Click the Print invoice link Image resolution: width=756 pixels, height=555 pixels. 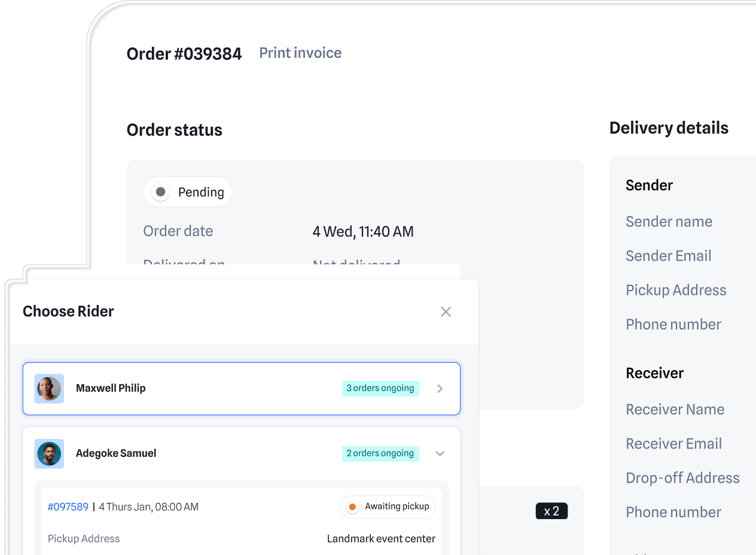tap(300, 53)
